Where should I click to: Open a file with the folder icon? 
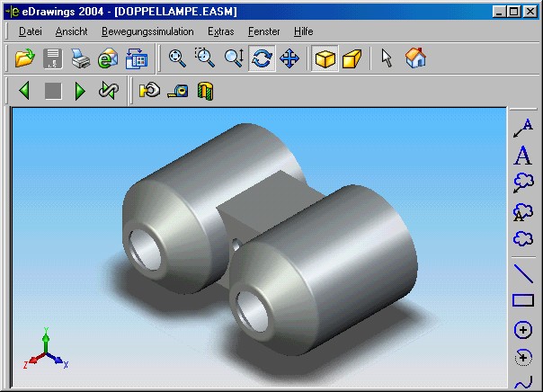[25, 58]
